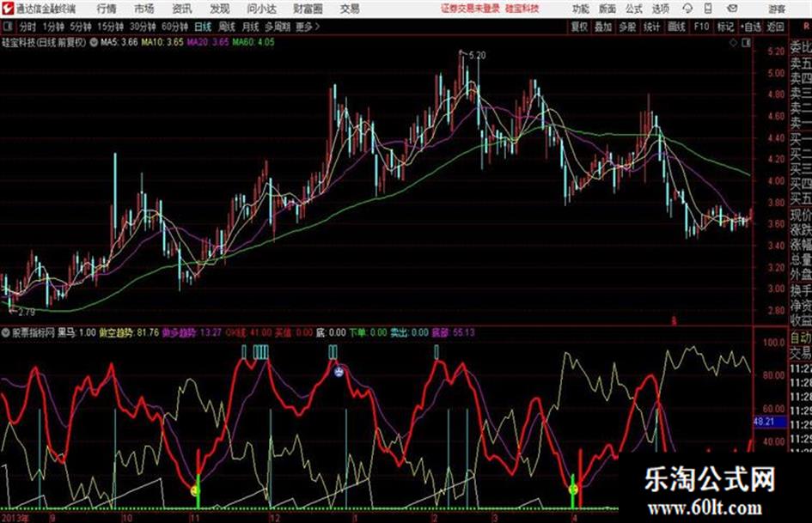Click the 返回 back button
The height and width of the screenshot is (523, 812).
point(775,27)
